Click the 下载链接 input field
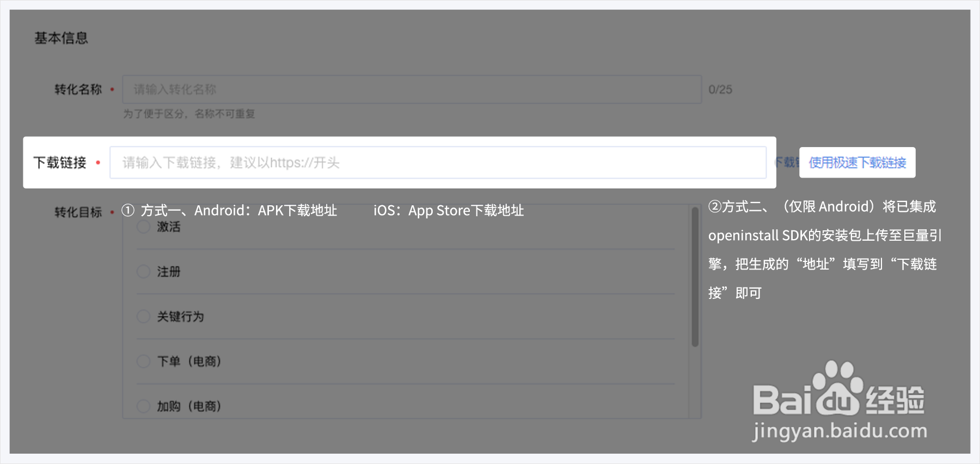This screenshot has width=980, height=464. point(438,162)
